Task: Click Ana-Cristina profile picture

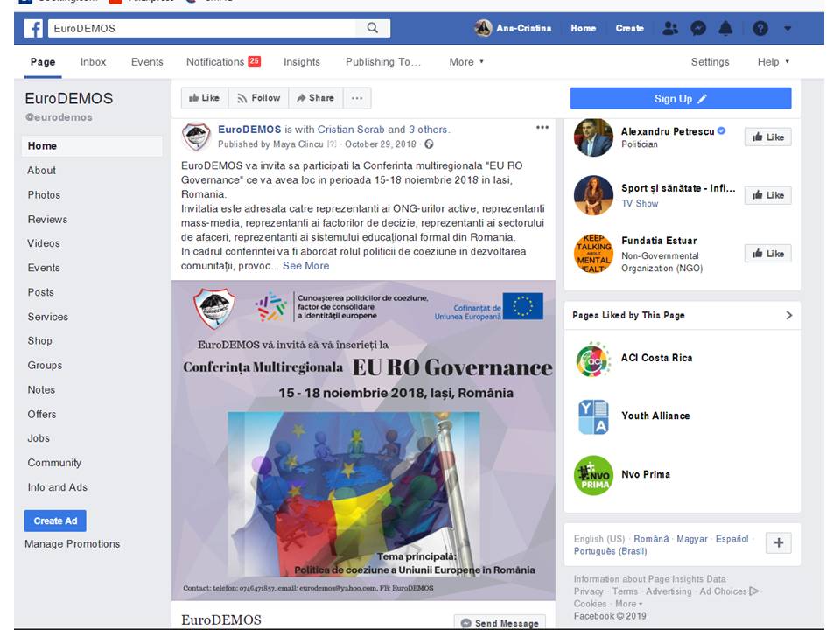Action: (483, 28)
